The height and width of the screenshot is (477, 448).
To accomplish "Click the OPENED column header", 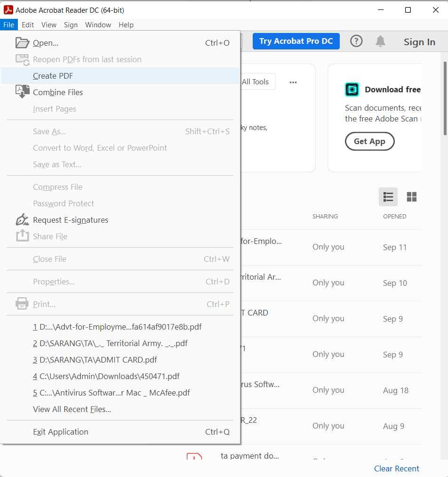I will (394, 216).
